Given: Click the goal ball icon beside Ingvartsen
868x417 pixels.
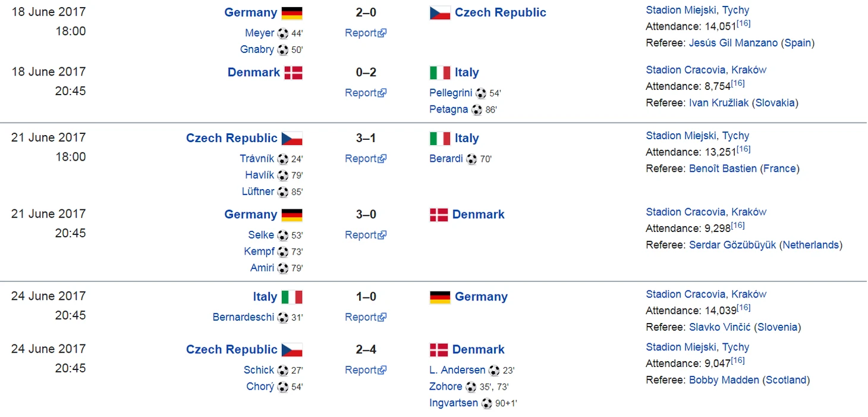Looking at the screenshot, I should pyautogui.click(x=486, y=403).
